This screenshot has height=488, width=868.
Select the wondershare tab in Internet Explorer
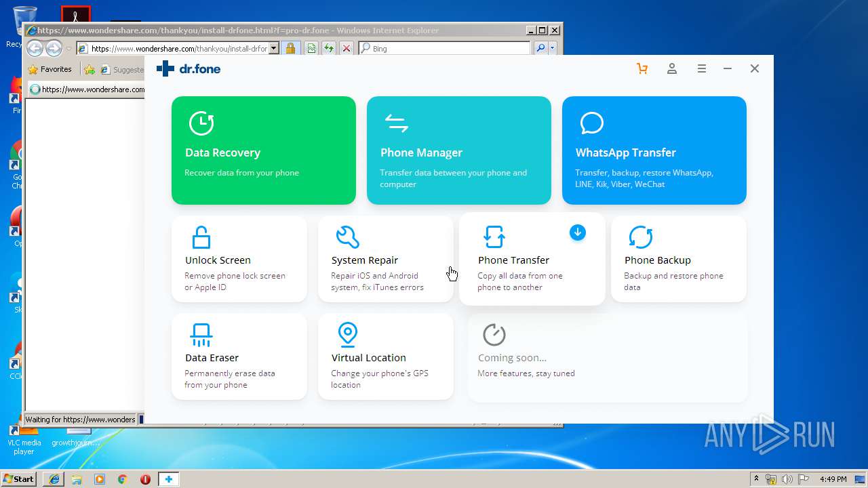click(87, 89)
